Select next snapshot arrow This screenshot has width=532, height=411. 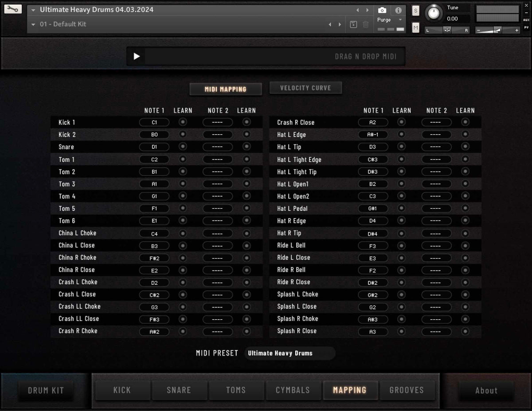click(340, 25)
